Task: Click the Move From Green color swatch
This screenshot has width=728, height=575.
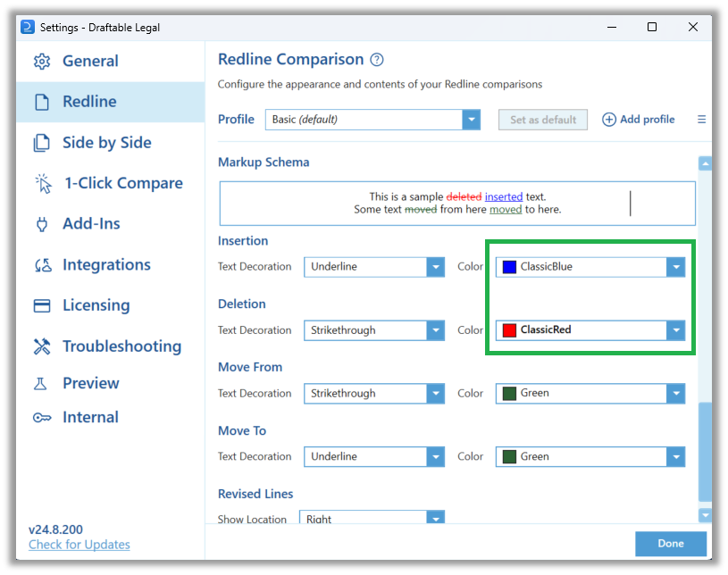Action: [x=509, y=394]
